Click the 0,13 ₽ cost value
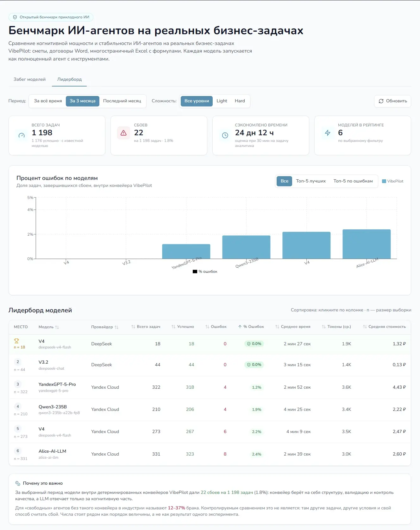The height and width of the screenshot is (530, 420). [x=399, y=365]
